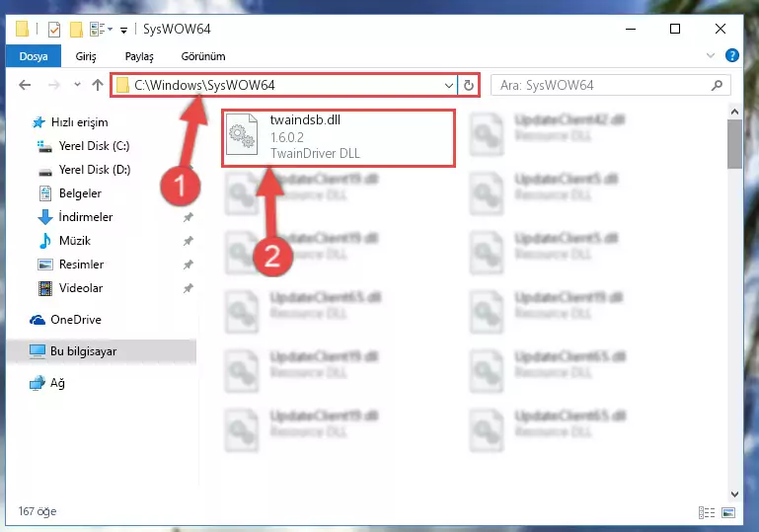Switch to the Görünüm ribbon tab
Image resolution: width=759 pixels, height=532 pixels.
(202, 56)
